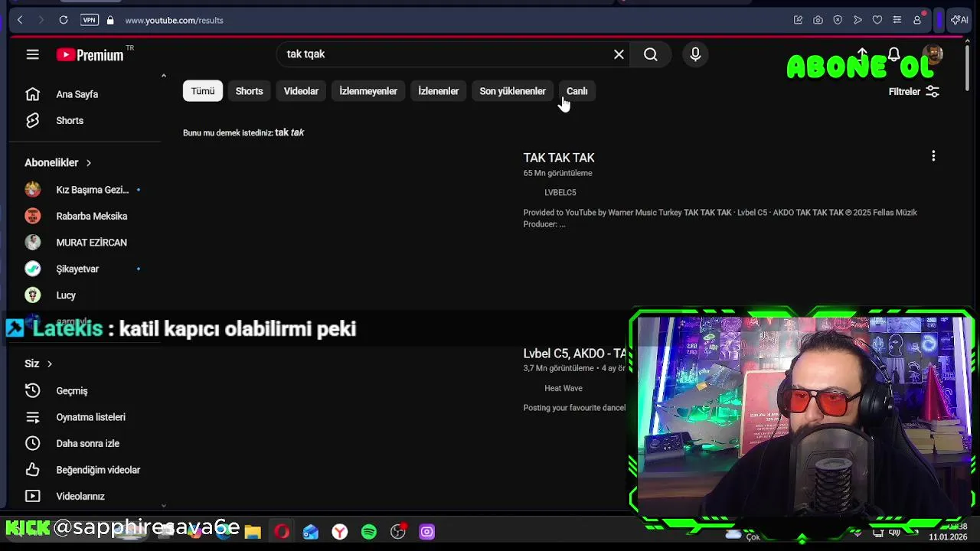Open Geçmiş watch history
The width and height of the screenshot is (980, 551).
pyautogui.click(x=86, y=390)
